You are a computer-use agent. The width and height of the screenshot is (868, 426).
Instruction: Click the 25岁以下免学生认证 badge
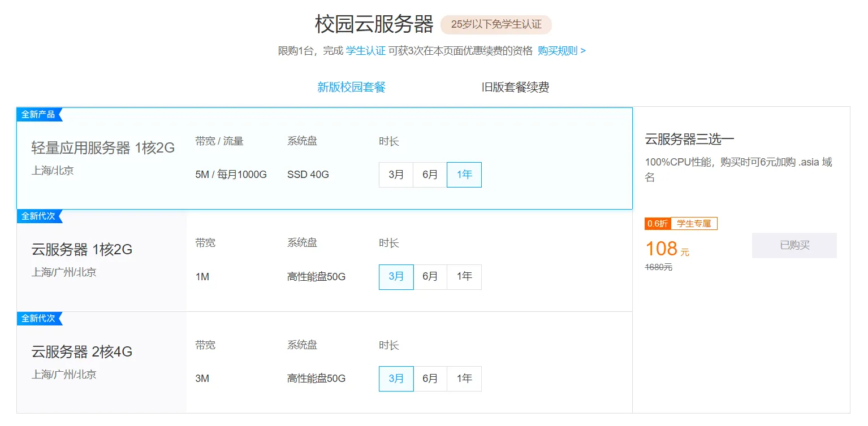(496, 24)
